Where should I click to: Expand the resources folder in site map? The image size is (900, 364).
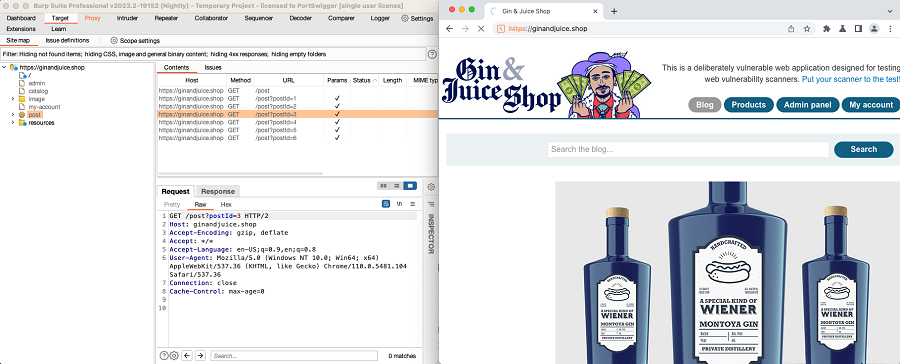tap(13, 123)
